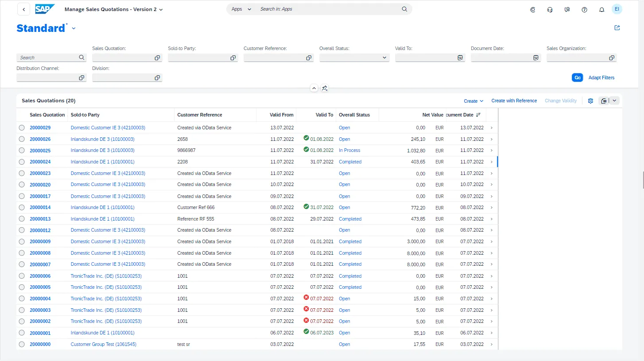The image size is (644, 361).
Task: Open the EI user profile avatar
Action: (x=617, y=9)
